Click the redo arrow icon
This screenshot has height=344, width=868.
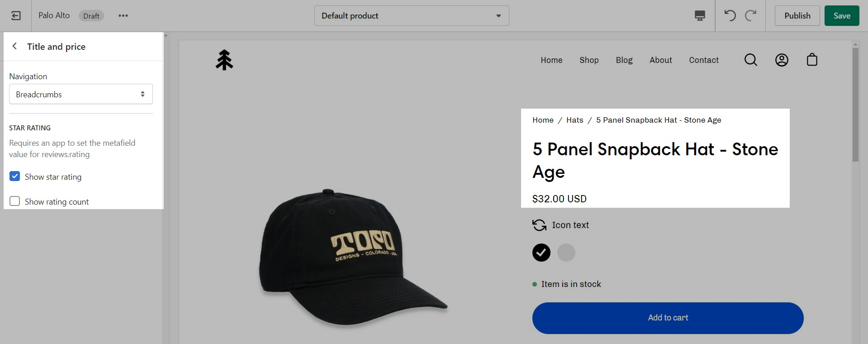(751, 16)
